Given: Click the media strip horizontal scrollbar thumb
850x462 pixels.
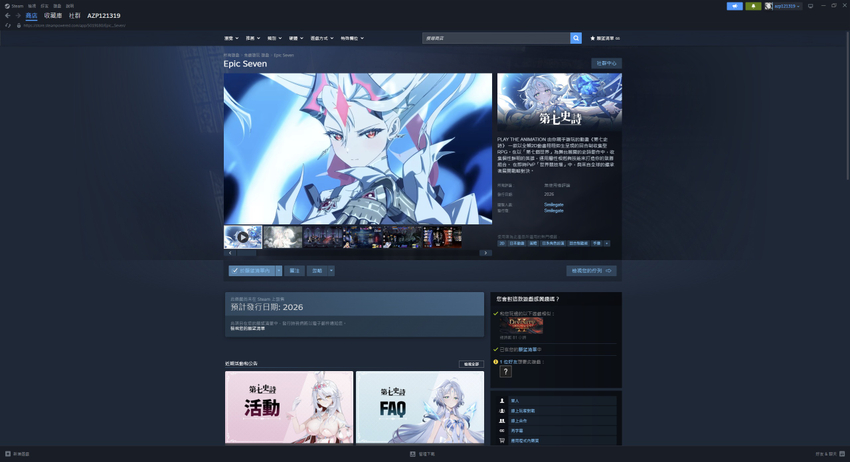Looking at the screenshot, I should tap(247, 253).
